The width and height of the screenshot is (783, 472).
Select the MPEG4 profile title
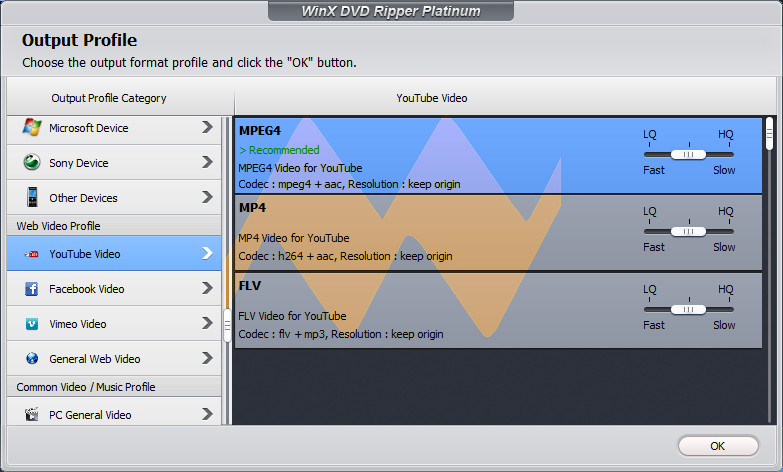(x=260, y=131)
